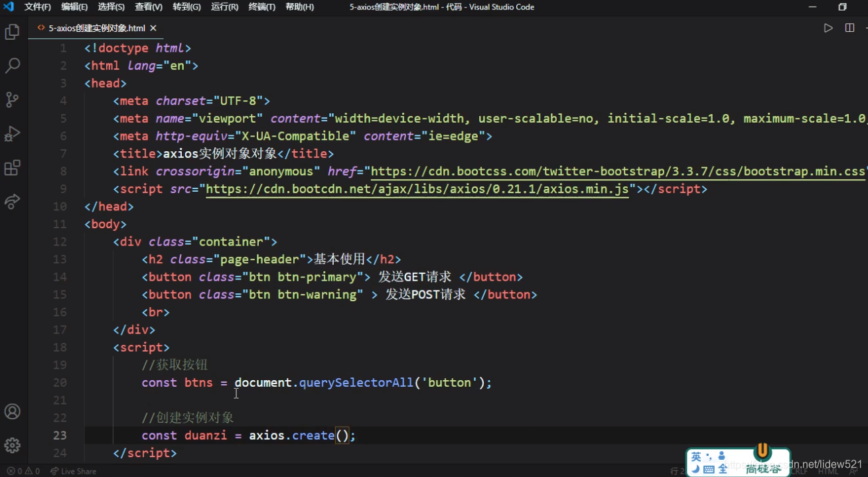Click line number 18 in gutter
Image resolution: width=868 pixels, height=477 pixels.
point(60,347)
